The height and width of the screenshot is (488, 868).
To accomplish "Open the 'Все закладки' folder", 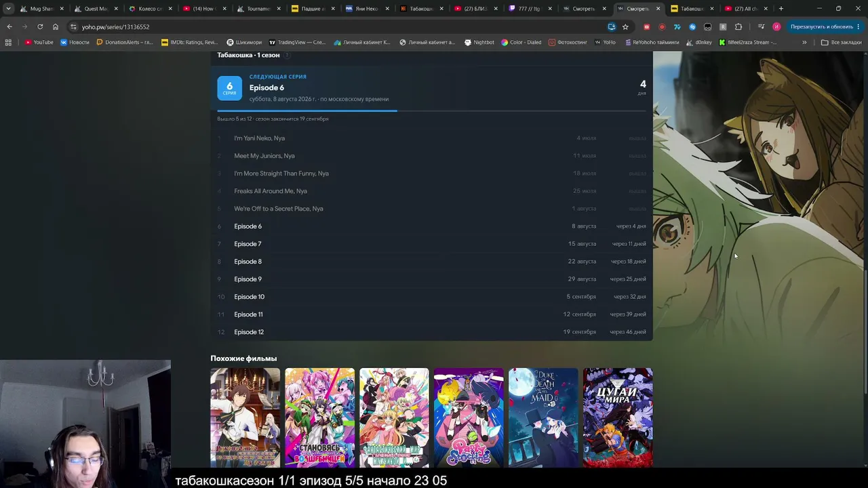I will (x=841, y=42).
